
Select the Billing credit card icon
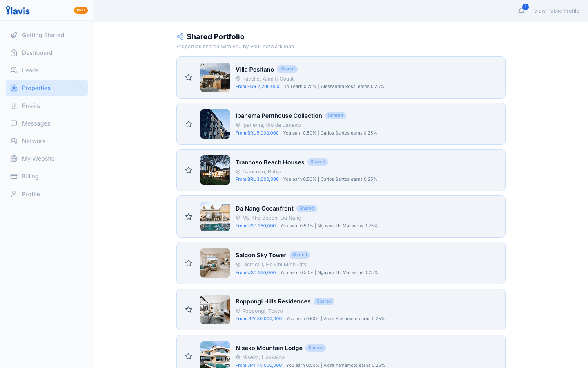[x=15, y=176]
